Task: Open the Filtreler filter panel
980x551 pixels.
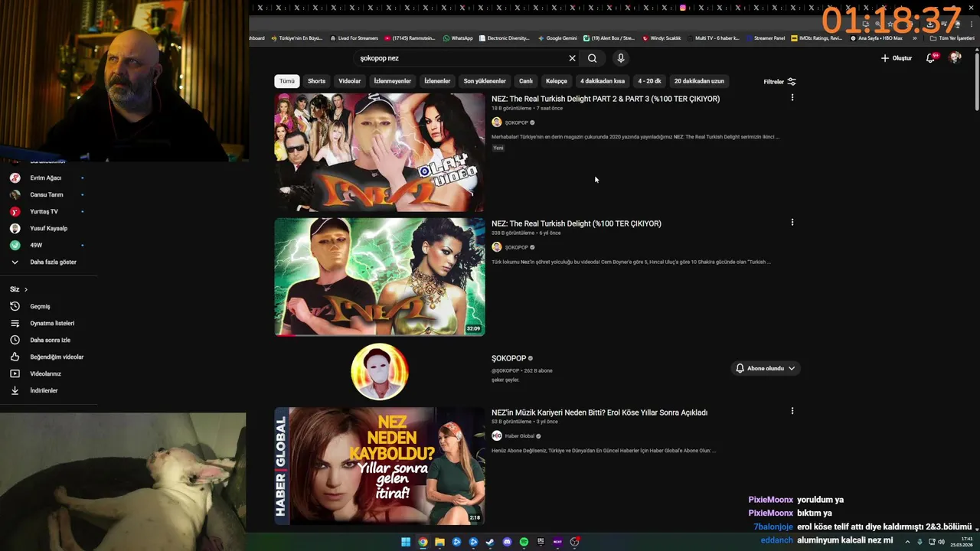Action: (779, 81)
